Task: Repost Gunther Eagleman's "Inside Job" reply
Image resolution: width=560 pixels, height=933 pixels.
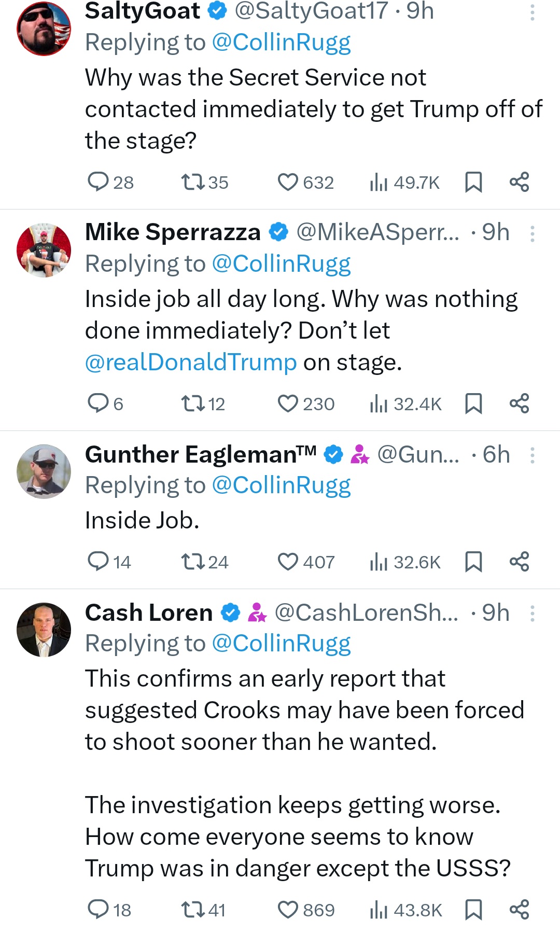Action: [x=193, y=562]
